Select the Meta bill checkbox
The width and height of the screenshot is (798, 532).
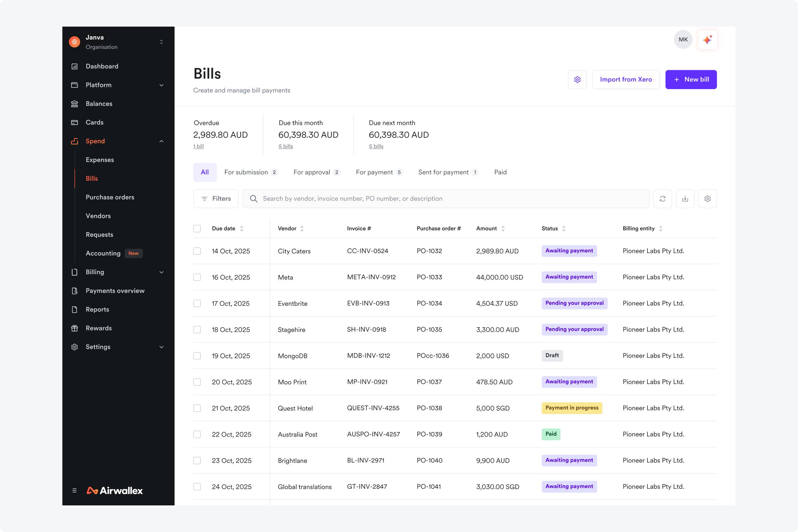[x=197, y=277]
